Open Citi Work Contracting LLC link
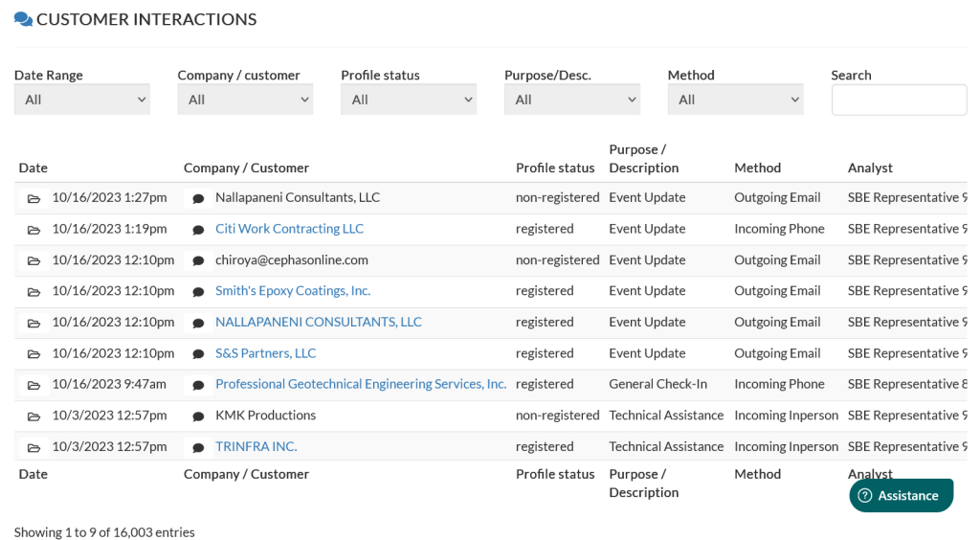 [x=289, y=229]
